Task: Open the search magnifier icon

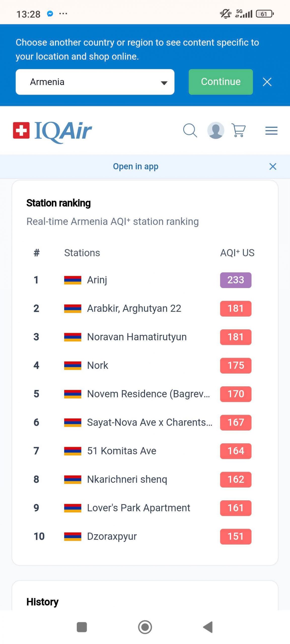Action: [190, 130]
